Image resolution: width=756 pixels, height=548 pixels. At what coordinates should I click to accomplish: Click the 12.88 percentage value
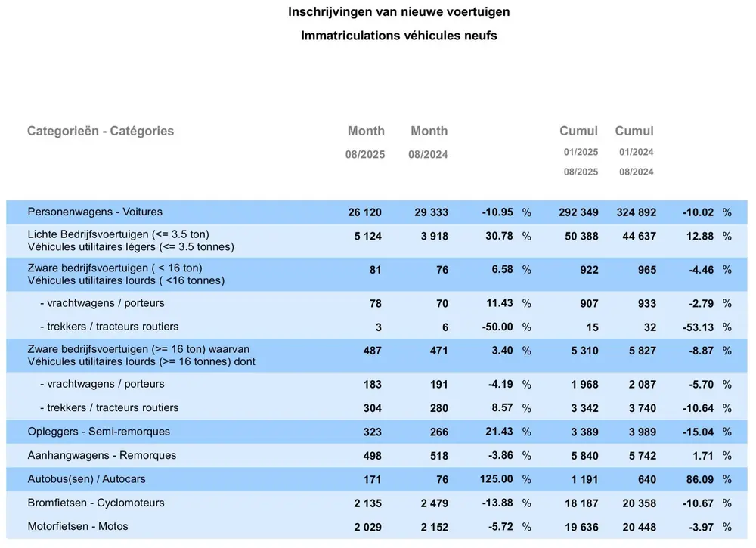(x=699, y=236)
